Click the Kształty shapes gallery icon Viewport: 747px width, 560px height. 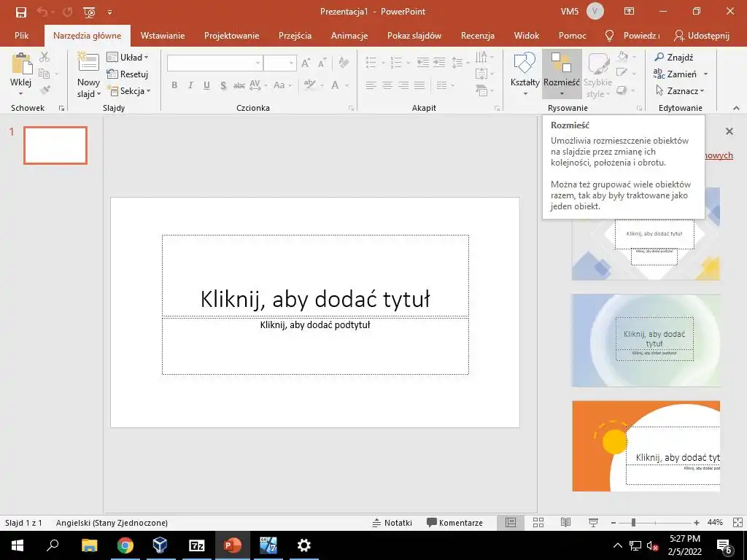pos(525,63)
